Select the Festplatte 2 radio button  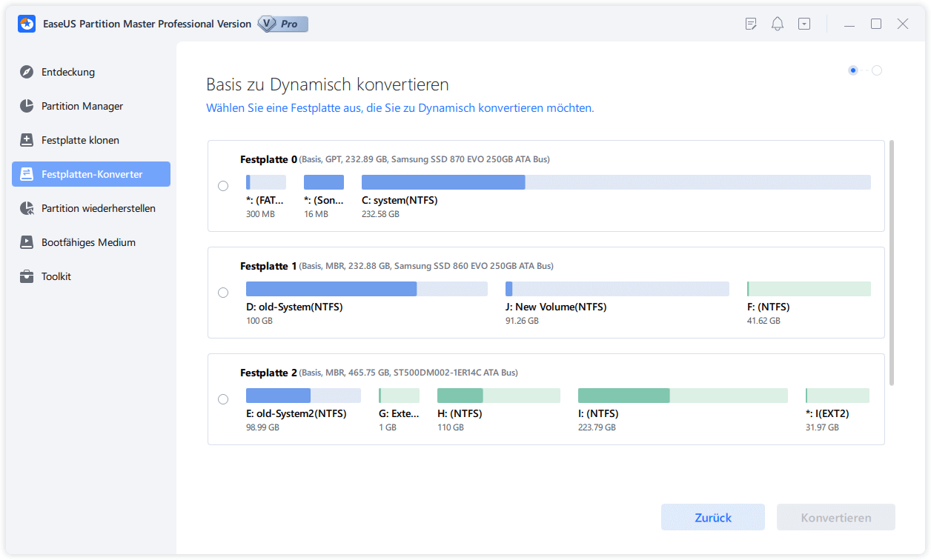click(223, 399)
